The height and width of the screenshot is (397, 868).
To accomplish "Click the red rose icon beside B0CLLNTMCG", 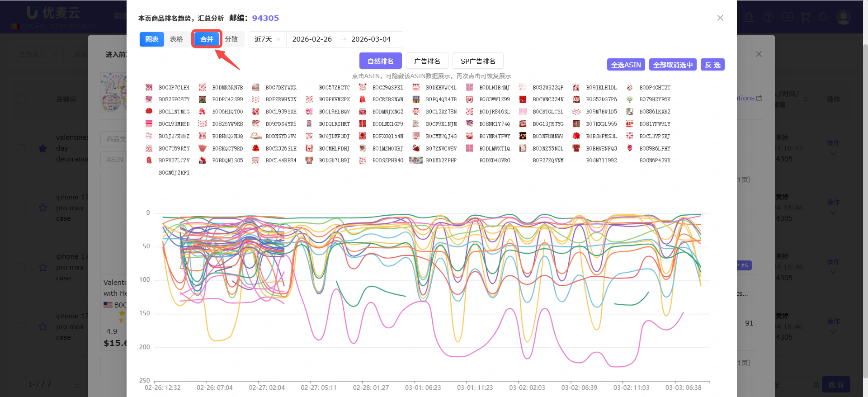I will pyautogui.click(x=149, y=111).
